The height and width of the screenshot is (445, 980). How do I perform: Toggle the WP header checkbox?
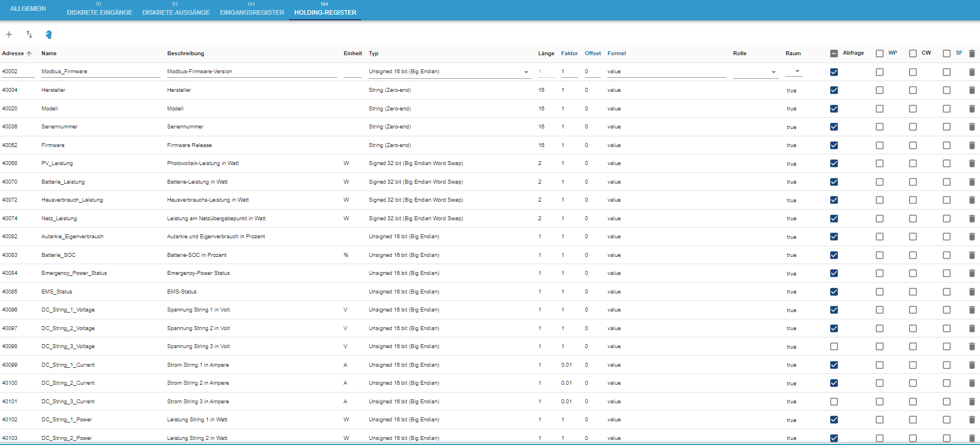pyautogui.click(x=880, y=54)
